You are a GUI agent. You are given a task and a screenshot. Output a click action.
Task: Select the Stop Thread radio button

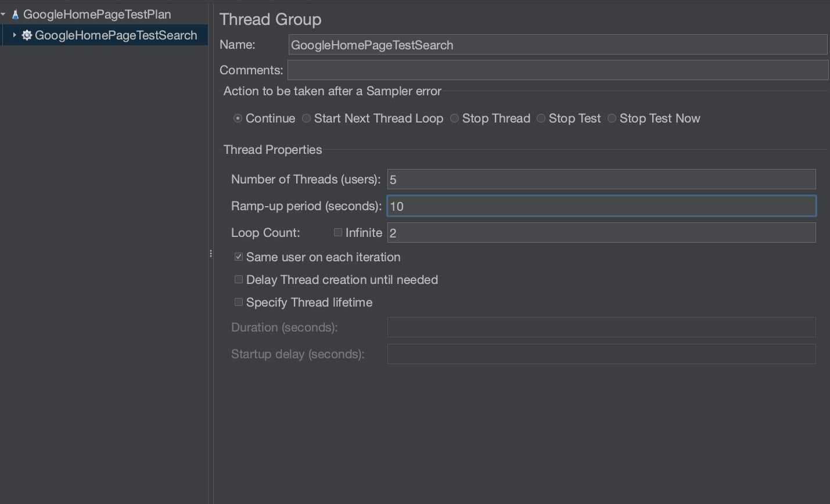click(x=454, y=118)
